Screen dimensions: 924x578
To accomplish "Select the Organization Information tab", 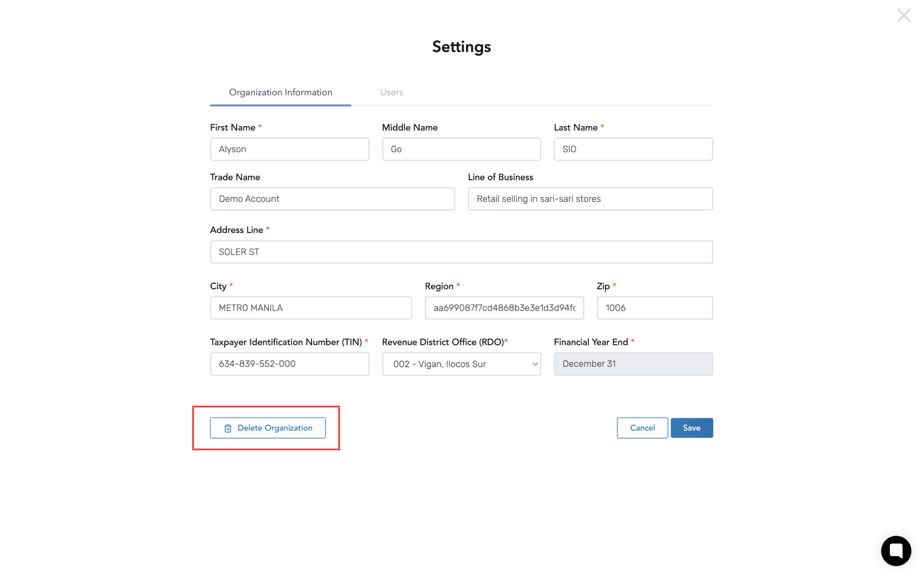I will pos(280,92).
